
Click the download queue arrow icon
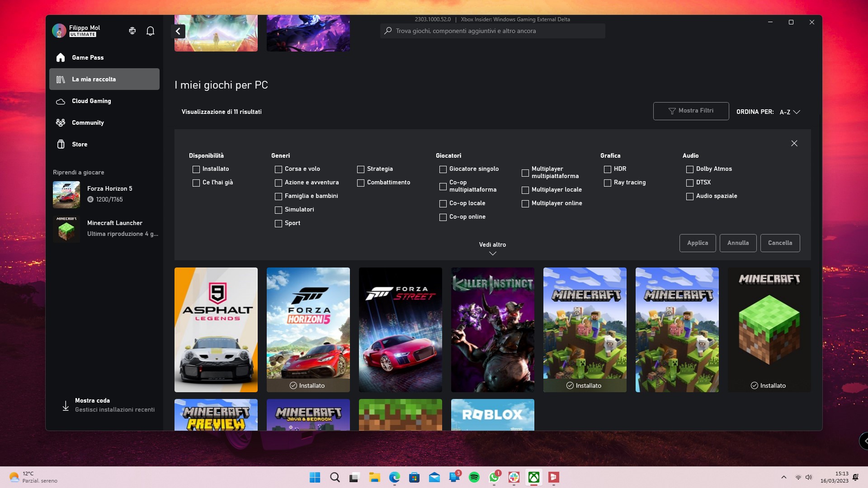[x=66, y=405]
